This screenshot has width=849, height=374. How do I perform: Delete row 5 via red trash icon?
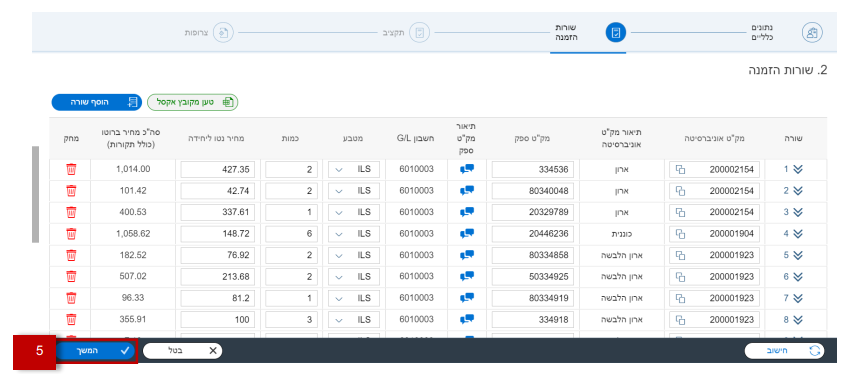(71, 255)
